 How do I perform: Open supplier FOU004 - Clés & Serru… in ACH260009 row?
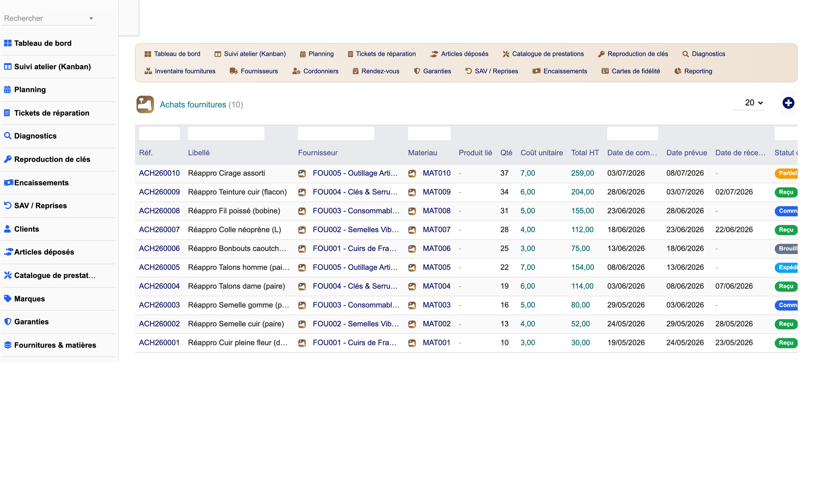[355, 192]
